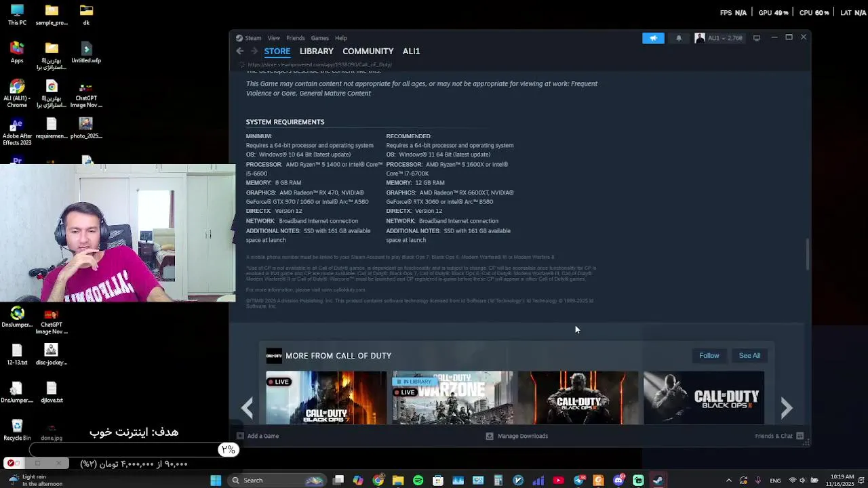Open the Steam announcements megaphone button

(x=653, y=38)
